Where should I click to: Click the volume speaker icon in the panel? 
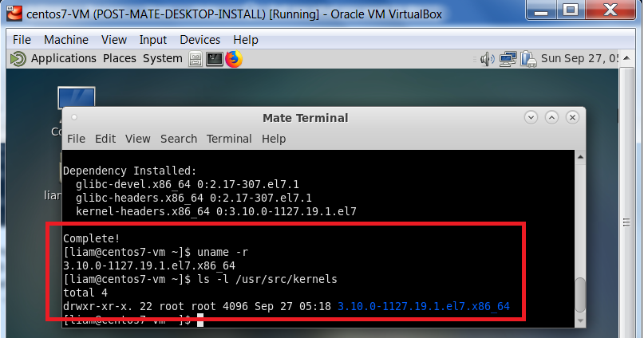[x=487, y=59]
